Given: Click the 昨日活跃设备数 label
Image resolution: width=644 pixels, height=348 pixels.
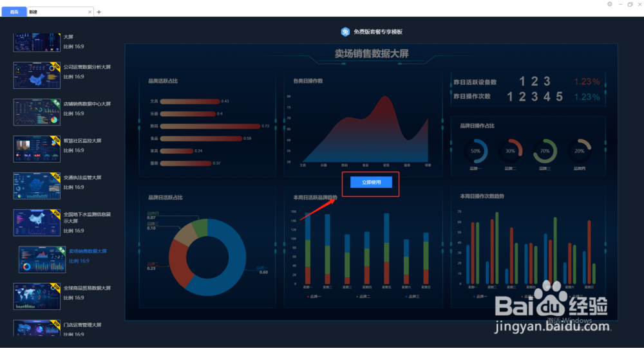Looking at the screenshot, I should point(475,82).
